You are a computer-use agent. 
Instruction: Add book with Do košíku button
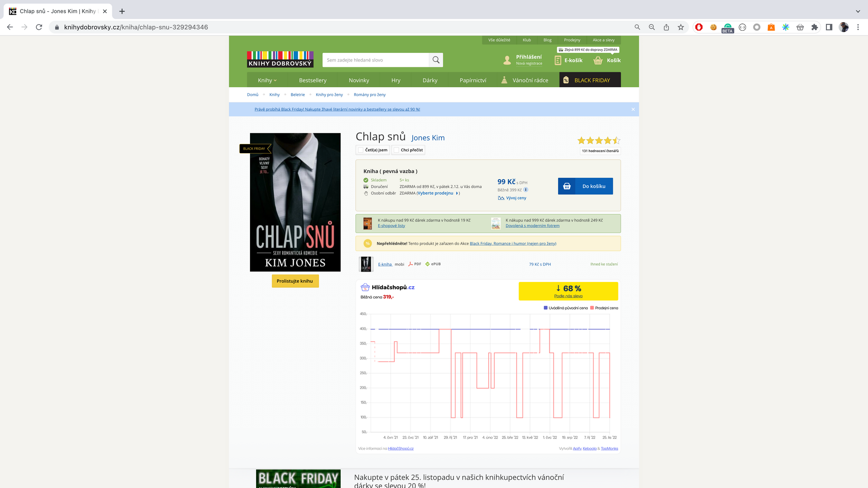click(585, 186)
